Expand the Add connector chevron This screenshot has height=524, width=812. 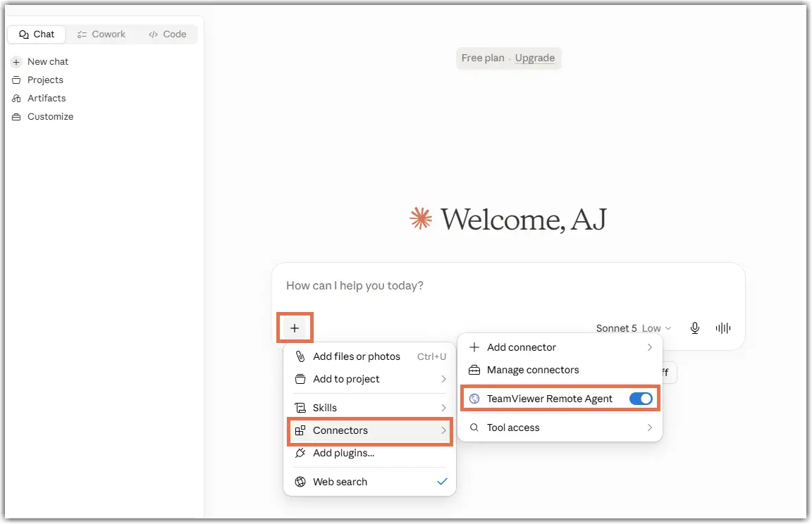pyautogui.click(x=649, y=348)
